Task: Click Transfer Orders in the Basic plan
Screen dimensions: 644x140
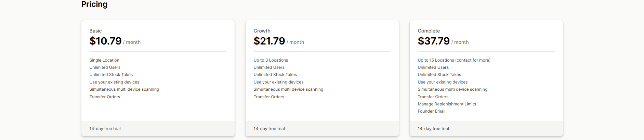Action: (105, 97)
